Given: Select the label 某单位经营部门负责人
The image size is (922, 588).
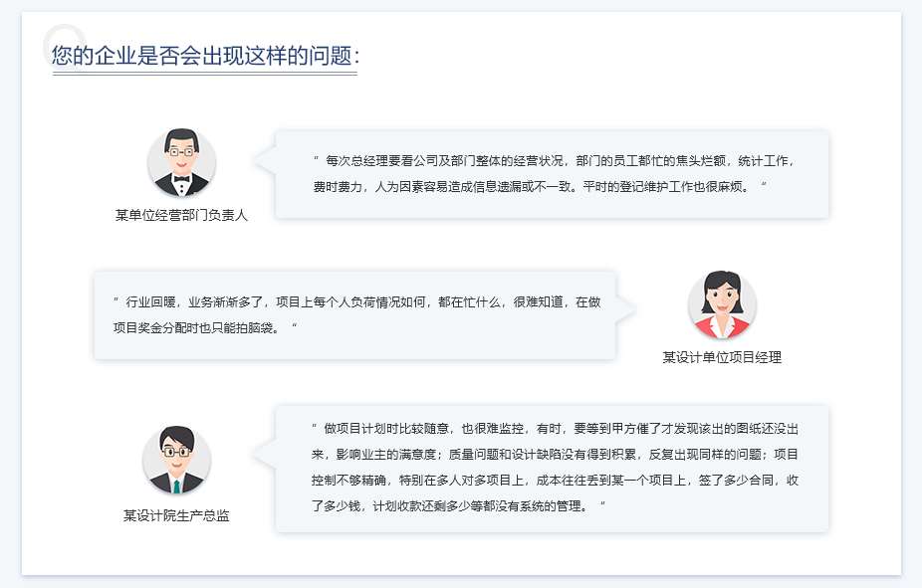Looking at the screenshot, I should point(181,215).
